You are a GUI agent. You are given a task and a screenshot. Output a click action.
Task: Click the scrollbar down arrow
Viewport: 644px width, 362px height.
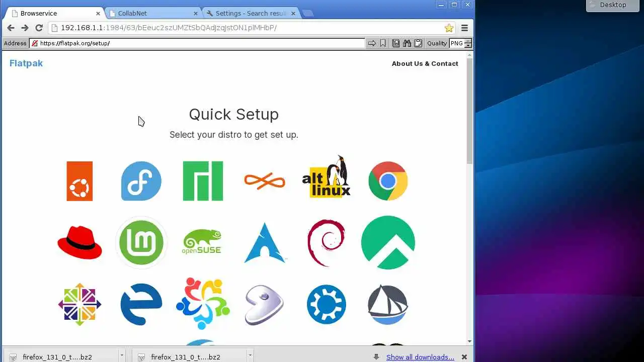(x=469, y=341)
